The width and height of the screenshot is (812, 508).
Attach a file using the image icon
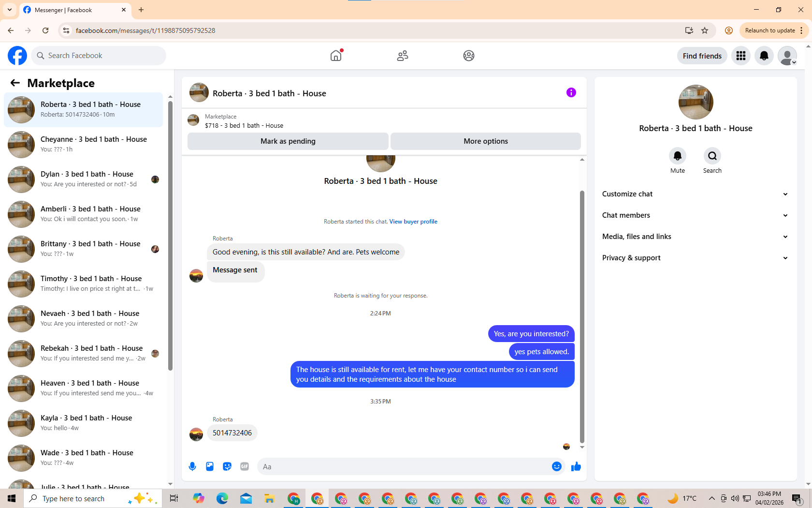click(x=210, y=466)
